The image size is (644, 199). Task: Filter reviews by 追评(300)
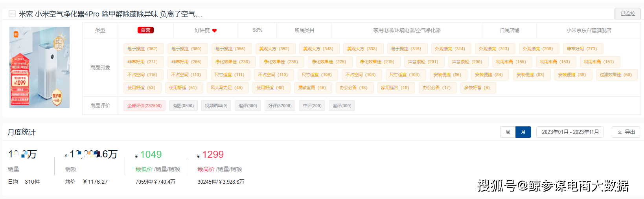point(248,106)
